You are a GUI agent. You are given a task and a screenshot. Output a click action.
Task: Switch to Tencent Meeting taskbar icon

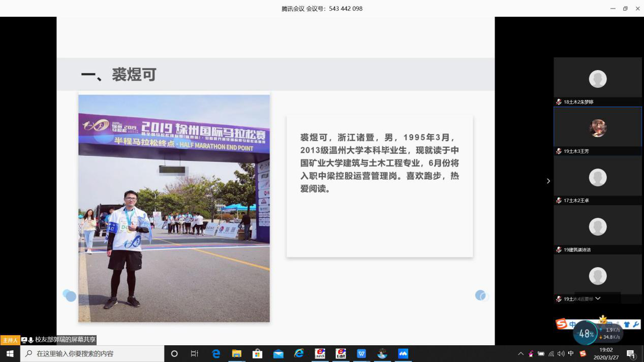coord(403,353)
